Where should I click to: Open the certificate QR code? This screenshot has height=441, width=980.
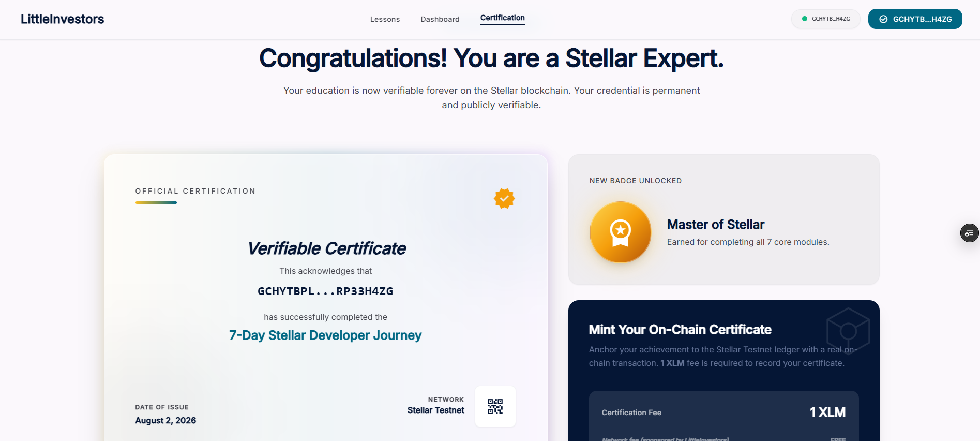click(x=495, y=406)
